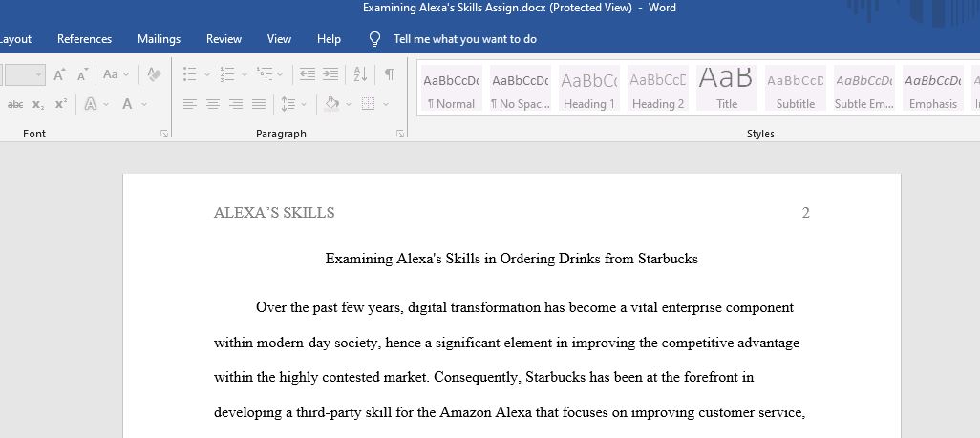
Task: Open the Paragraph dialog launcher
Action: pos(400,134)
